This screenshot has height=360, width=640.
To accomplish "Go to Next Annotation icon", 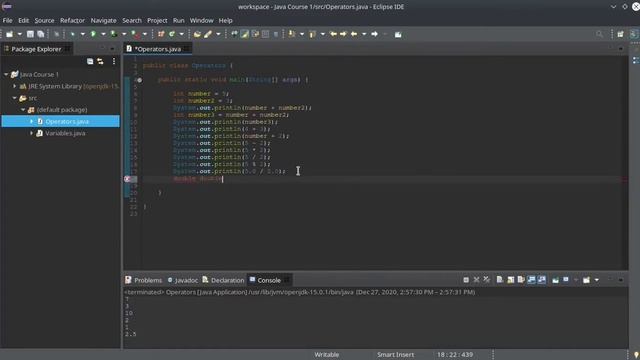I will [291, 34].
